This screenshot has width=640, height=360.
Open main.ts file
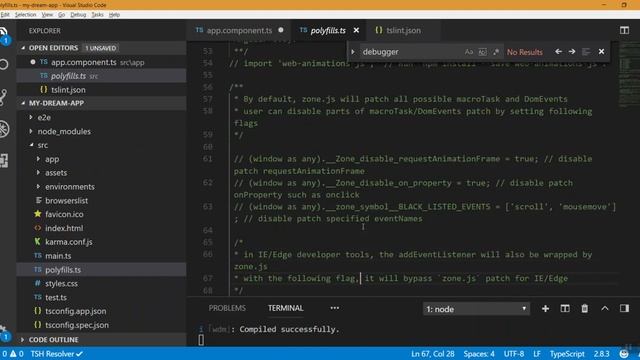pyautogui.click(x=101, y=256)
